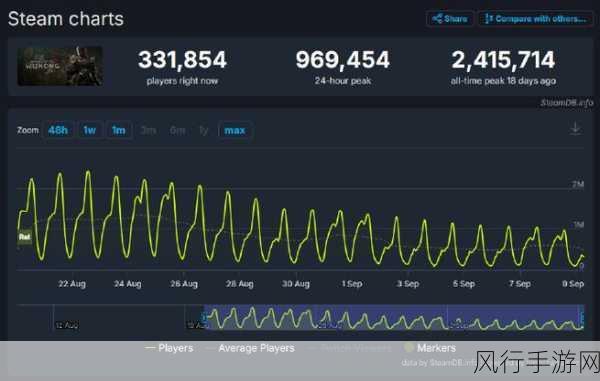Toggle the Average Players legend series

pos(250,348)
